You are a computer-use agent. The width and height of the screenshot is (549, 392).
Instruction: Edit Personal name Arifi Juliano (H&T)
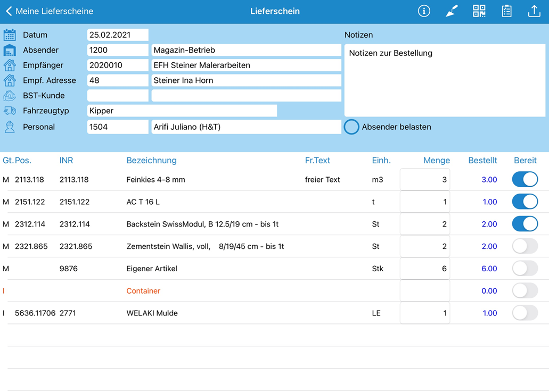(247, 127)
